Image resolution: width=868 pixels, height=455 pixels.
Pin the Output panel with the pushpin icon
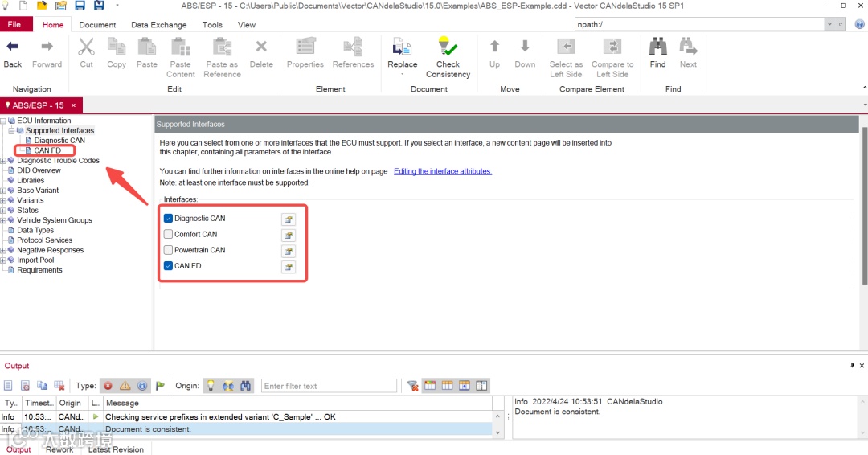point(852,365)
